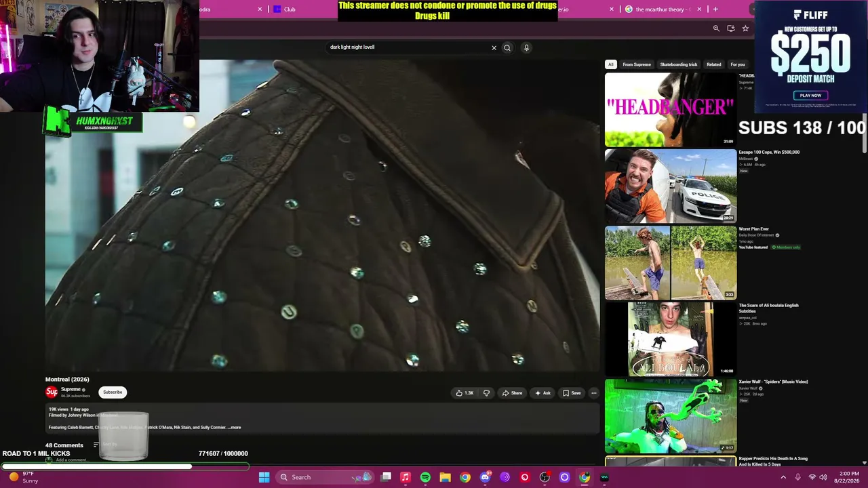Bookmark this page with the star icon
Screen dimensions: 868x488
point(745,28)
